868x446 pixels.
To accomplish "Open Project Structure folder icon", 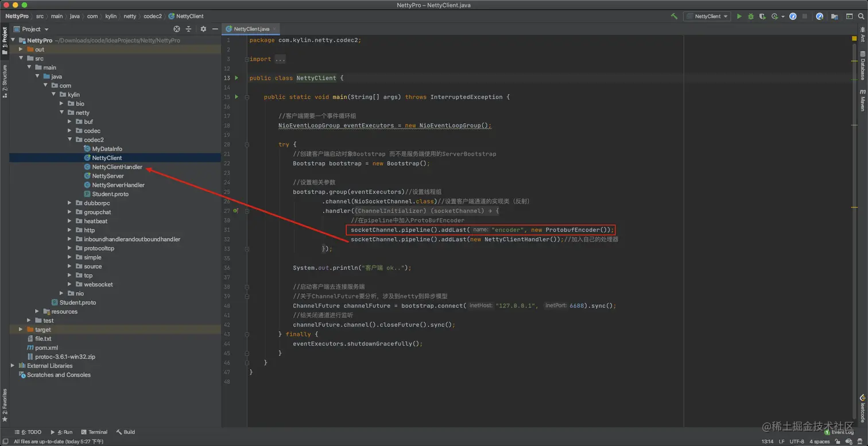I will (835, 16).
